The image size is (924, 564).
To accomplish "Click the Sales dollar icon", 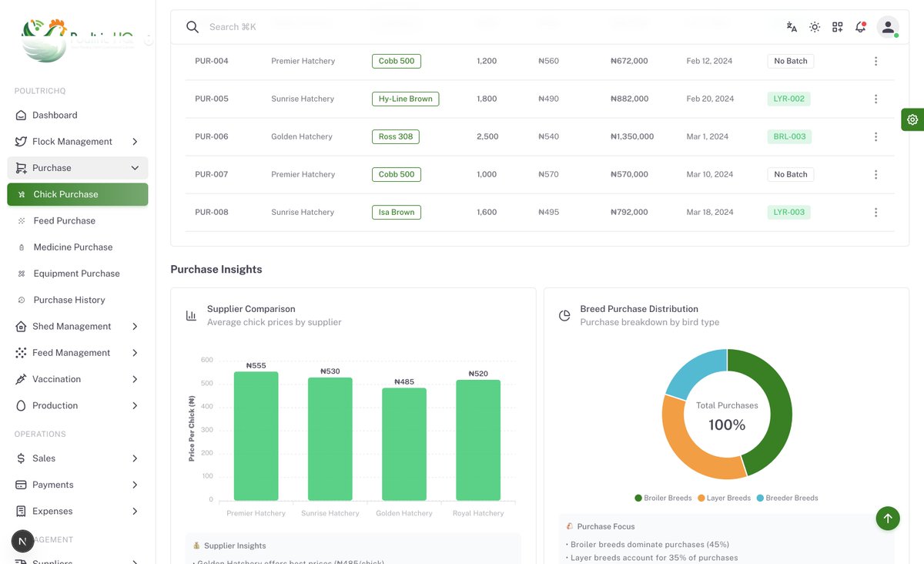I will click(21, 458).
